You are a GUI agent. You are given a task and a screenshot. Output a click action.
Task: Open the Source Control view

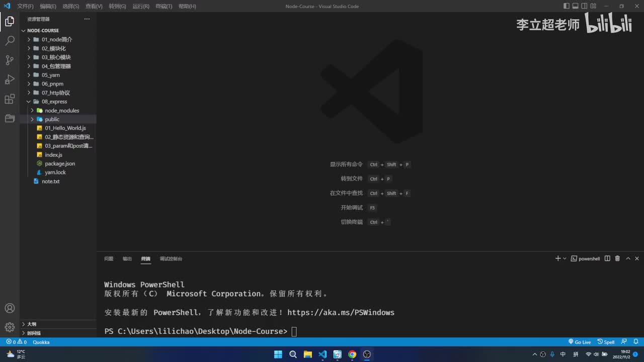pos(10,60)
